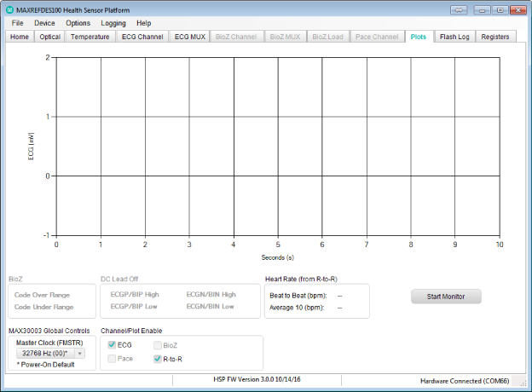
Task: Open the Options menu
Action: coord(78,23)
